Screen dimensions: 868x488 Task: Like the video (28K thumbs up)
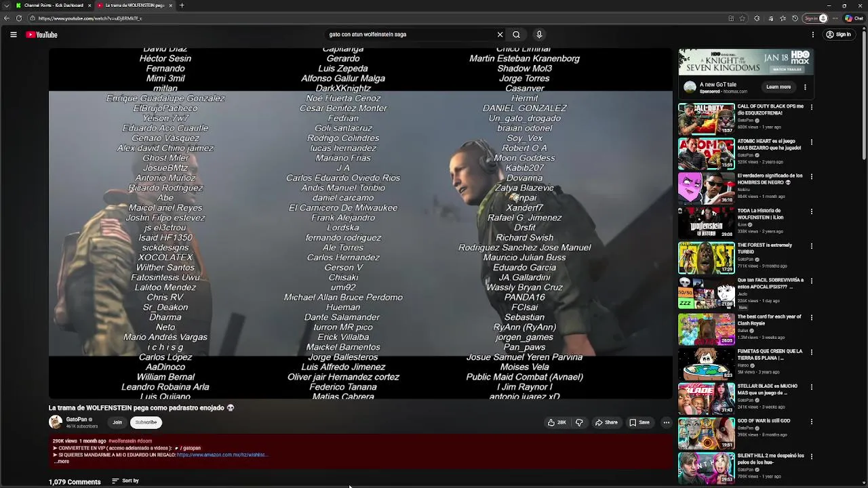click(x=557, y=422)
